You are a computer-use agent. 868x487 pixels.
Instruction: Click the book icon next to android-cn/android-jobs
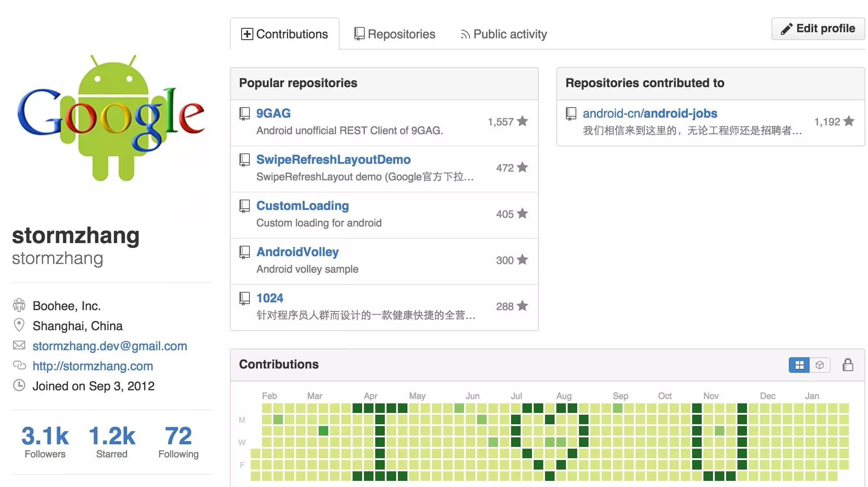571,114
